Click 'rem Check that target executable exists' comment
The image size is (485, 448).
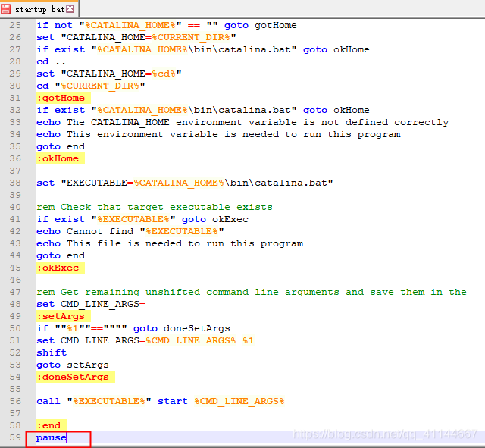pos(155,207)
